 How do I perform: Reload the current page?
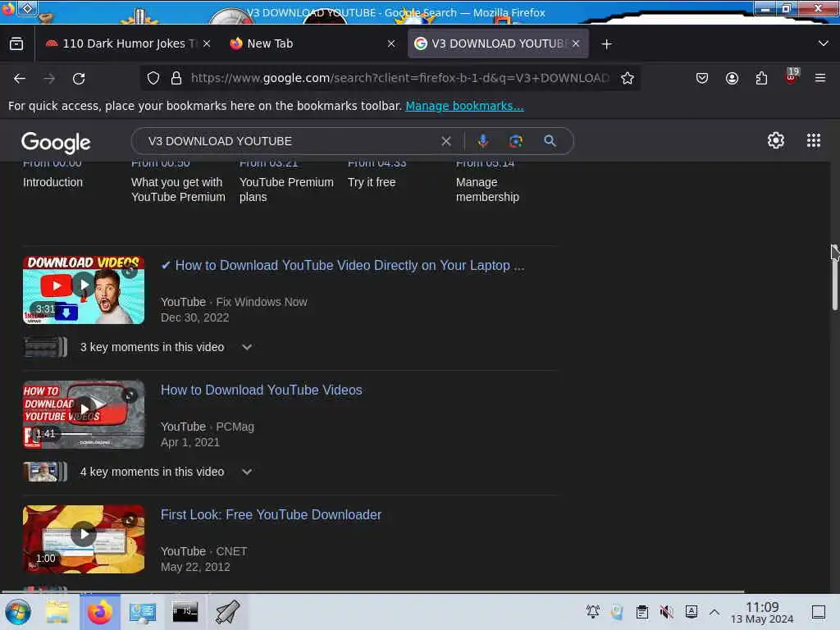pos(79,79)
